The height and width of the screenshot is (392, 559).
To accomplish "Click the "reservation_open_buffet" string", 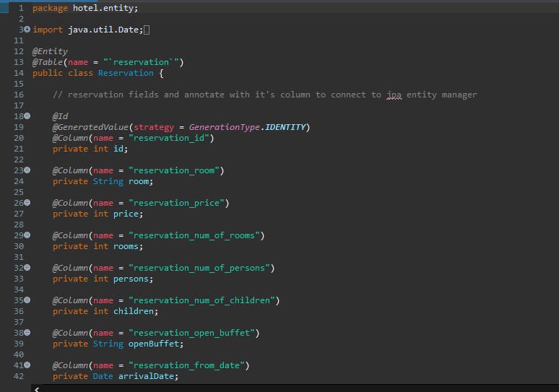I will (x=192, y=333).
